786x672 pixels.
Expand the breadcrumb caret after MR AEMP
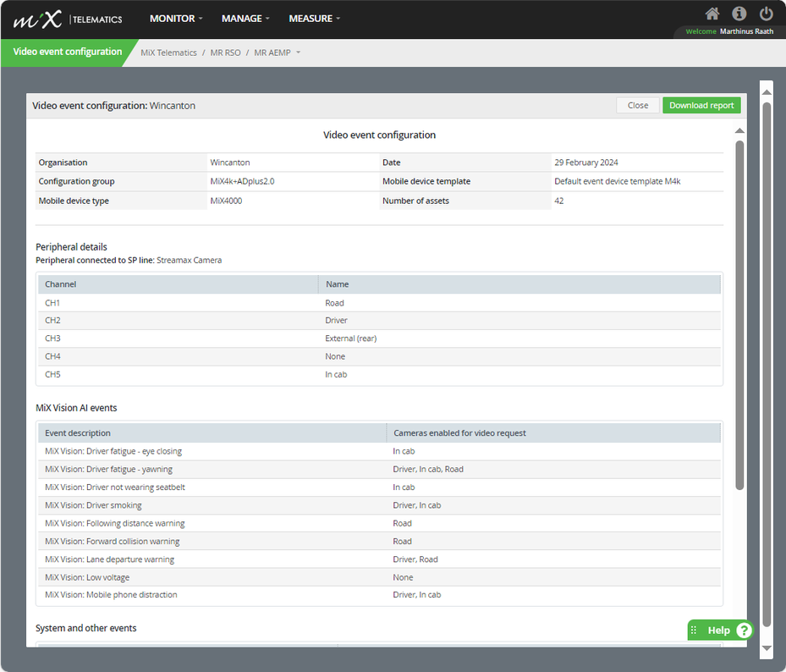(x=298, y=53)
